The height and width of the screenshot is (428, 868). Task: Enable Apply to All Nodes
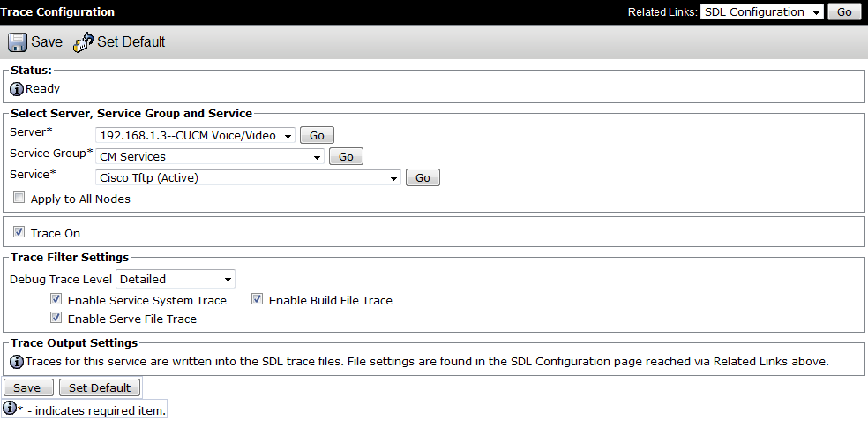coord(19,198)
